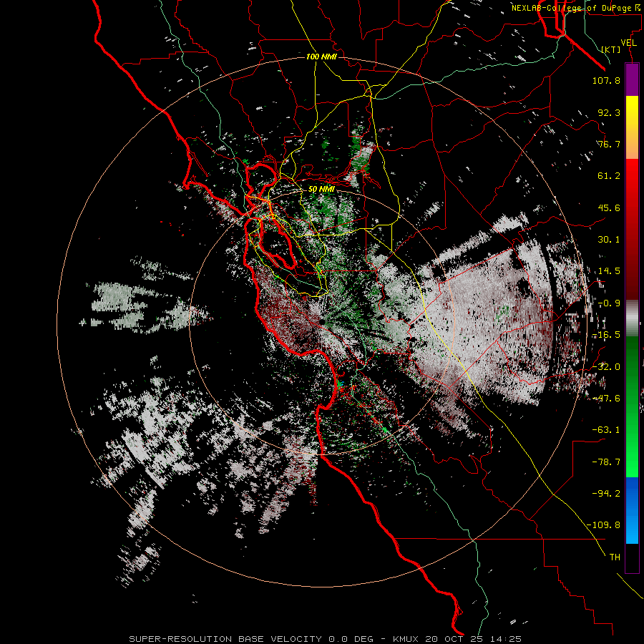Select the -32.0 legend value
644x644 pixels.
[606, 367]
